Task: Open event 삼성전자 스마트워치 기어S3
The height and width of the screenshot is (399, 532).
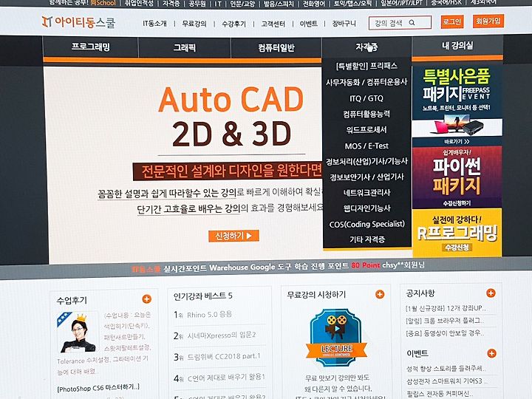Action: pyautogui.click(x=447, y=381)
